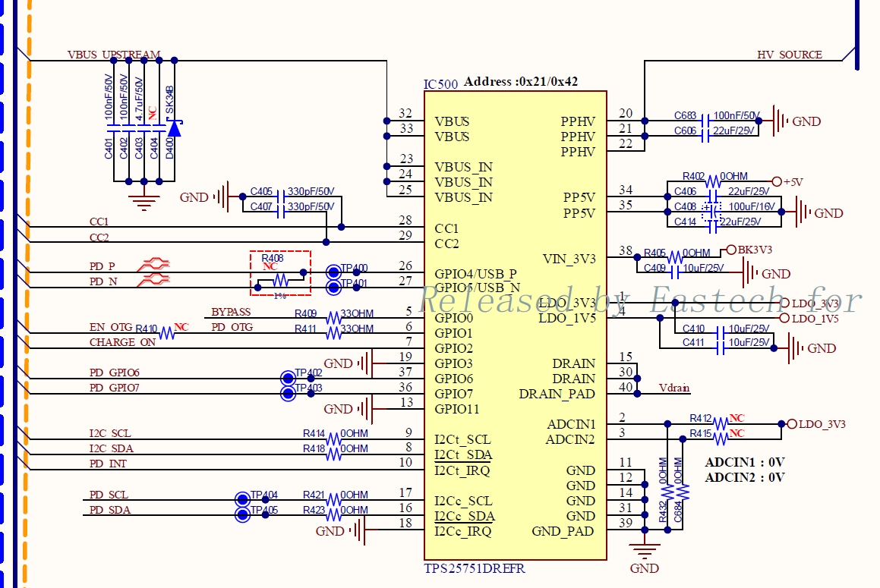
Task: Select the C404 NC capacitor
Action: click(x=159, y=130)
